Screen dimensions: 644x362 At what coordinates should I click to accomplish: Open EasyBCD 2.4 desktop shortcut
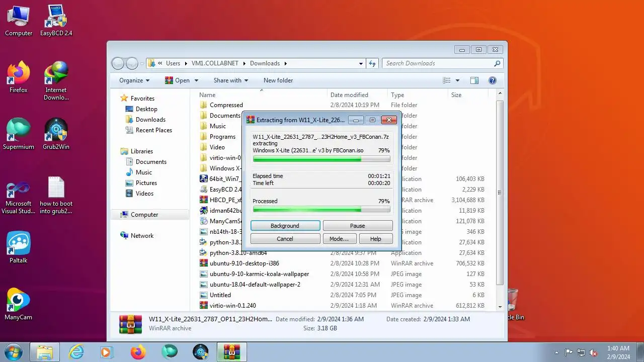click(x=56, y=21)
